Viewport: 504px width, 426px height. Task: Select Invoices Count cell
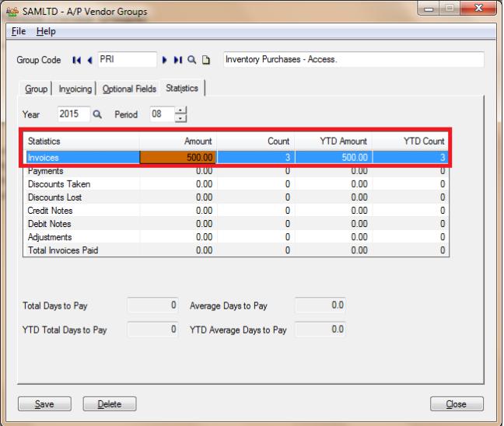click(x=256, y=158)
